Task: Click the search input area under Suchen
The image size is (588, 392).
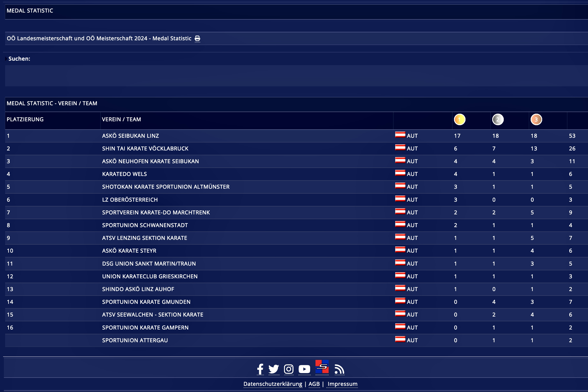Action: [296, 76]
